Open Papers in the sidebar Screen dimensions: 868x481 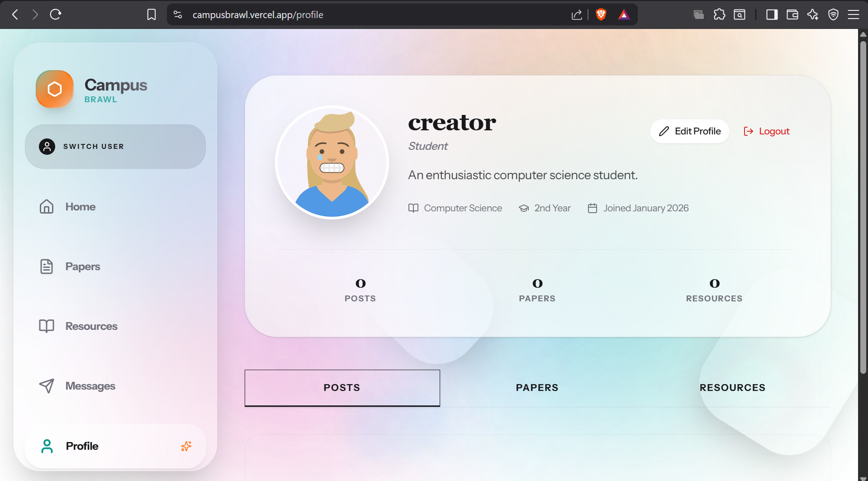(115, 267)
